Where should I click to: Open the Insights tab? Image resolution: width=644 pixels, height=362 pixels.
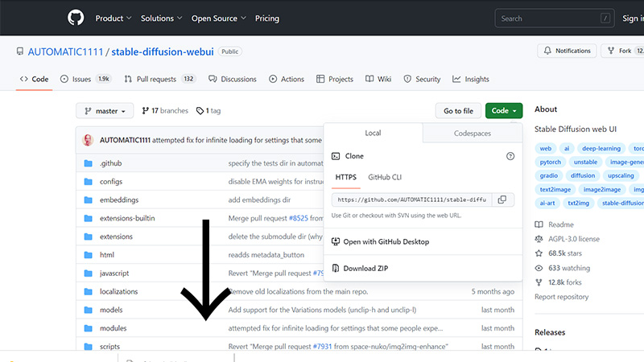tap(471, 79)
